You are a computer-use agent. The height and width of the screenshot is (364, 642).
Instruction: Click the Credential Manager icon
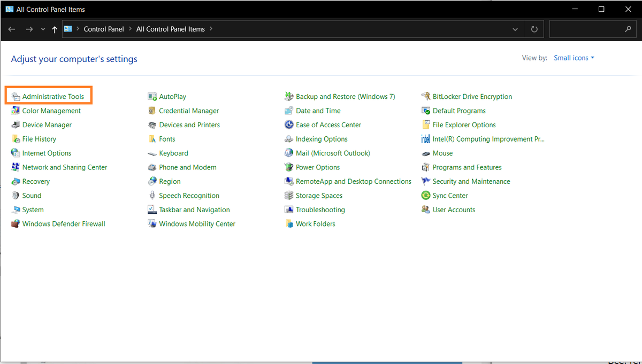pos(152,111)
